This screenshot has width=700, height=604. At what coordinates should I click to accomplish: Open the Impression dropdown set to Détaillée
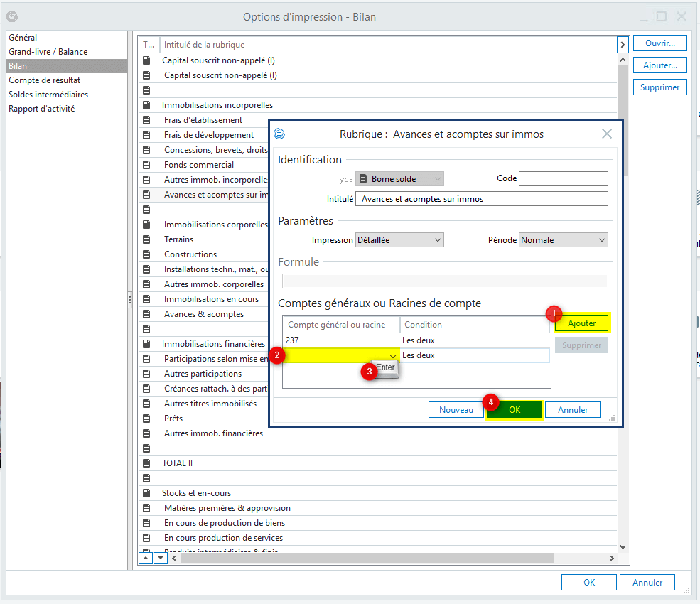tap(399, 240)
